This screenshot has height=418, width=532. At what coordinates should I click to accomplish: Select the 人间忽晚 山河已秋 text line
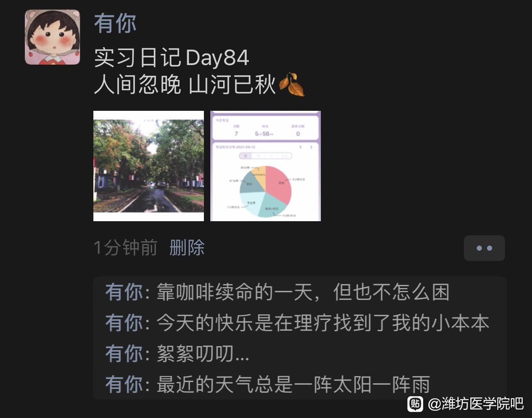(185, 84)
